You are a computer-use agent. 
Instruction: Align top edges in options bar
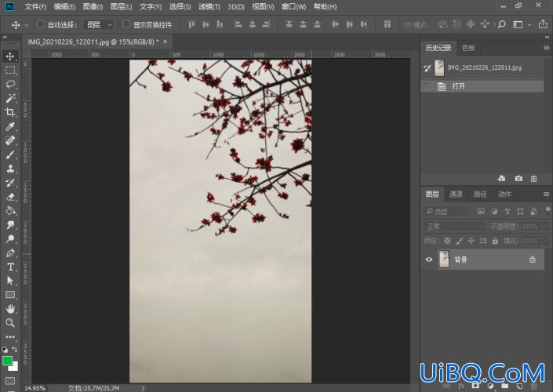191,24
